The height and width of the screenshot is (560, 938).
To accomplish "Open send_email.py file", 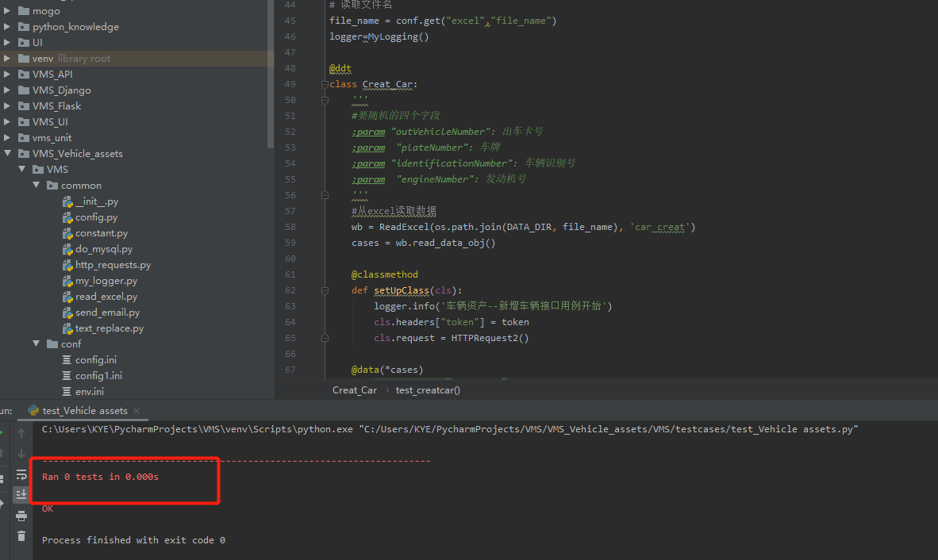I will [107, 312].
